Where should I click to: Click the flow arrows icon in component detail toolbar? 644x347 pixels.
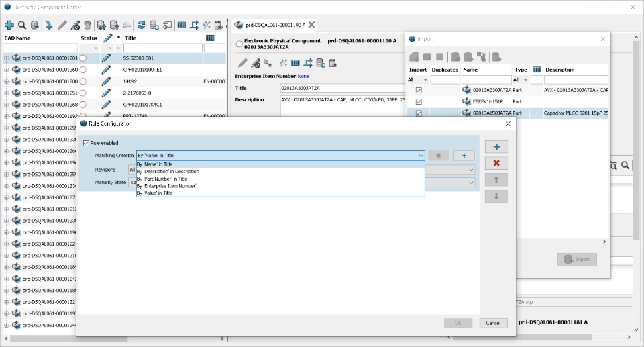click(308, 63)
